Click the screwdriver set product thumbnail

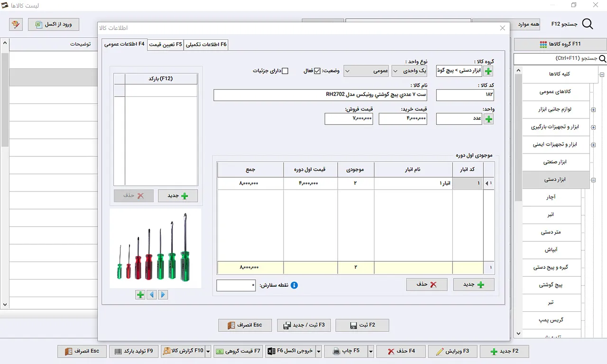click(x=156, y=248)
